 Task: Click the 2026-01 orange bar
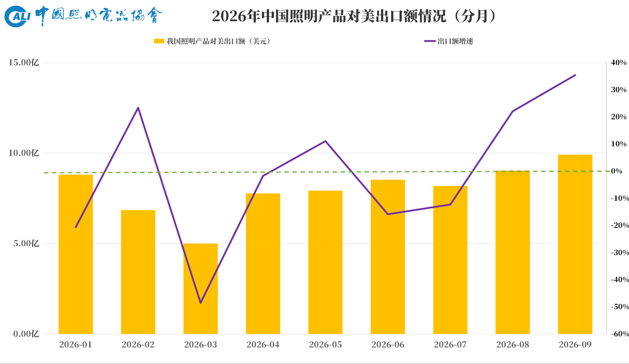point(76,254)
